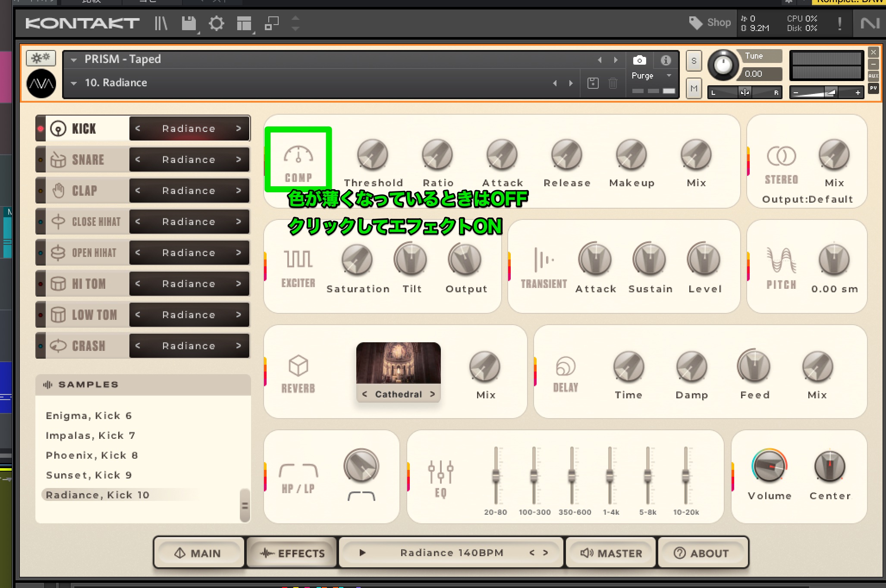This screenshot has width=886, height=588.
Task: Switch to the MASTER tab
Action: click(611, 553)
